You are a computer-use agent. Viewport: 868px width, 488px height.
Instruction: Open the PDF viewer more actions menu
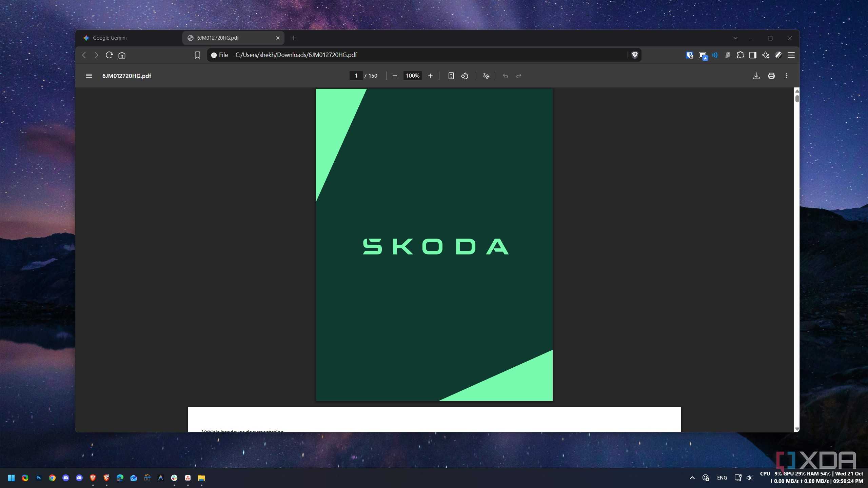[787, 76]
